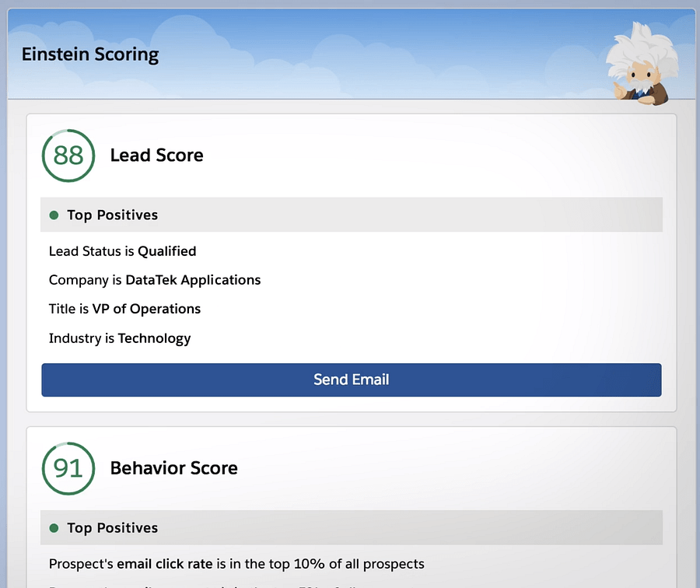Screen dimensions: 700x588
Task: Click the Qualified lead status value
Action: (166, 251)
